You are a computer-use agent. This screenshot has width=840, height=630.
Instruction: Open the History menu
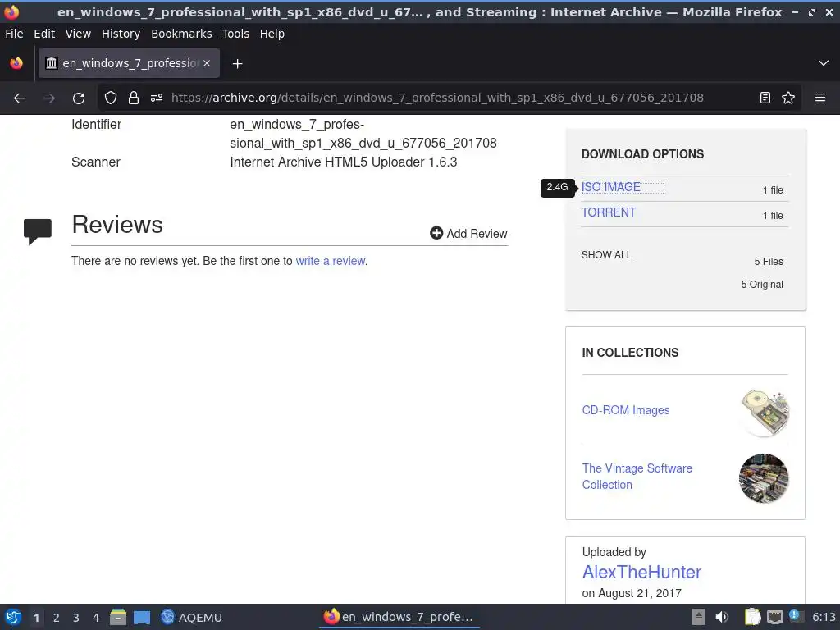121,34
